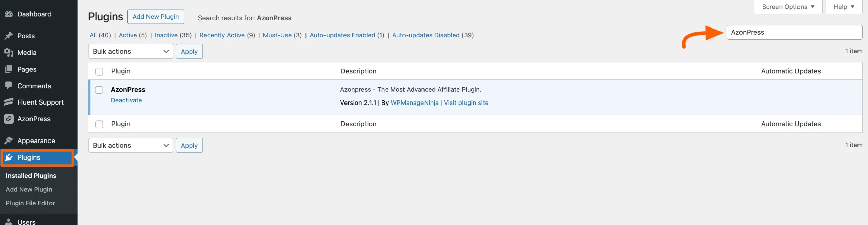Viewport: 868px width, 225px height.
Task: View the Must-Use plugins list
Action: coord(277,35)
